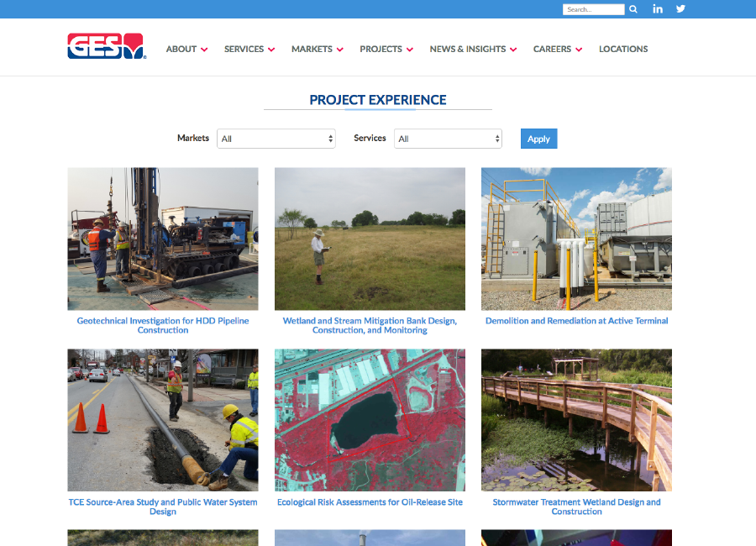This screenshot has height=546, width=756.
Task: Expand the Services nav chevron arrow
Action: 271,50
